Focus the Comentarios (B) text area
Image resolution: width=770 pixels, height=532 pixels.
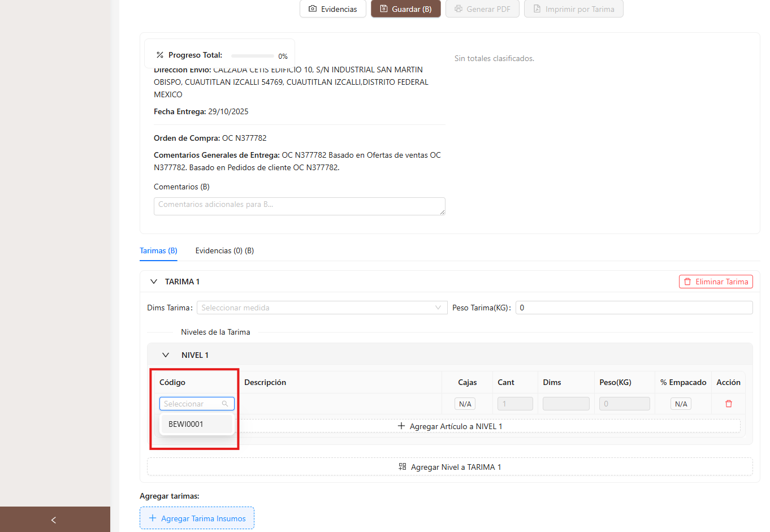(x=300, y=206)
